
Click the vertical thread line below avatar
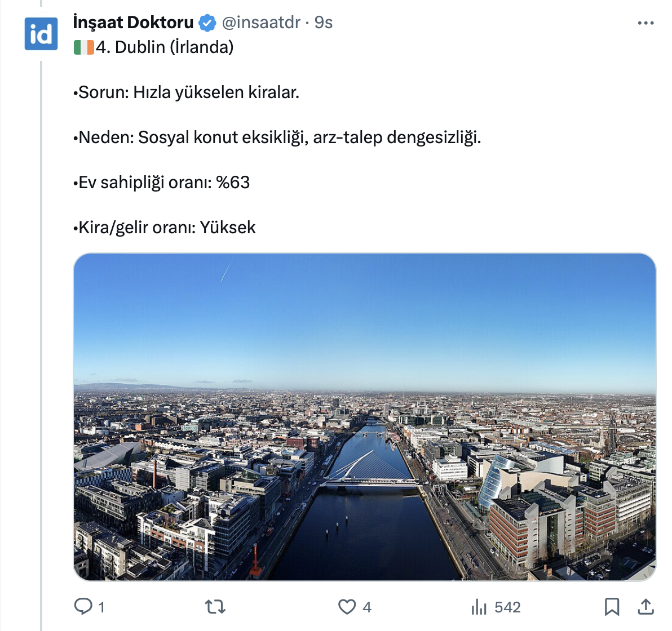click(x=41, y=338)
